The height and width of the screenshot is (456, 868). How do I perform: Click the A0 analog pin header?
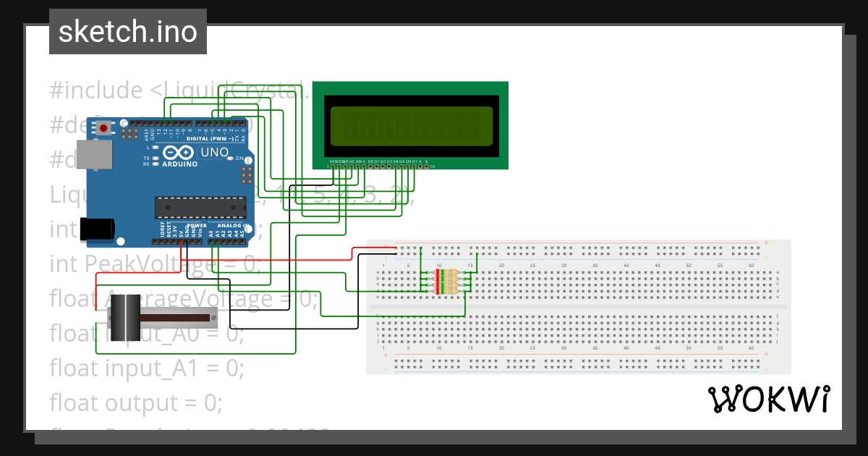pyautogui.click(x=212, y=241)
